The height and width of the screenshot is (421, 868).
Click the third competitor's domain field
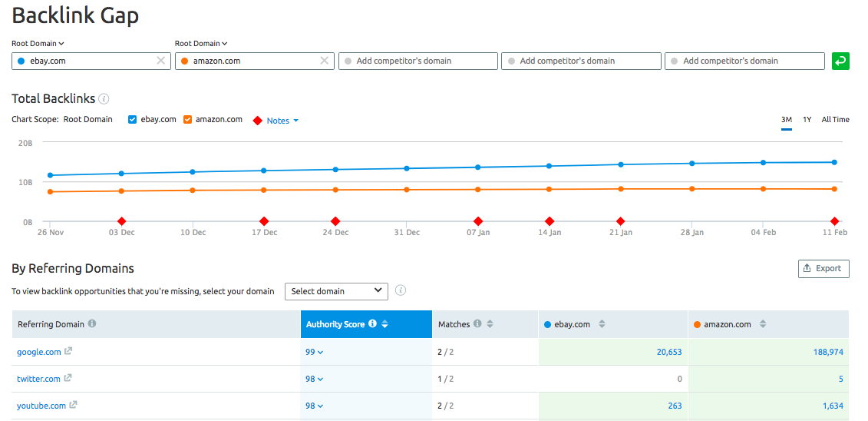pyautogui.click(x=418, y=61)
